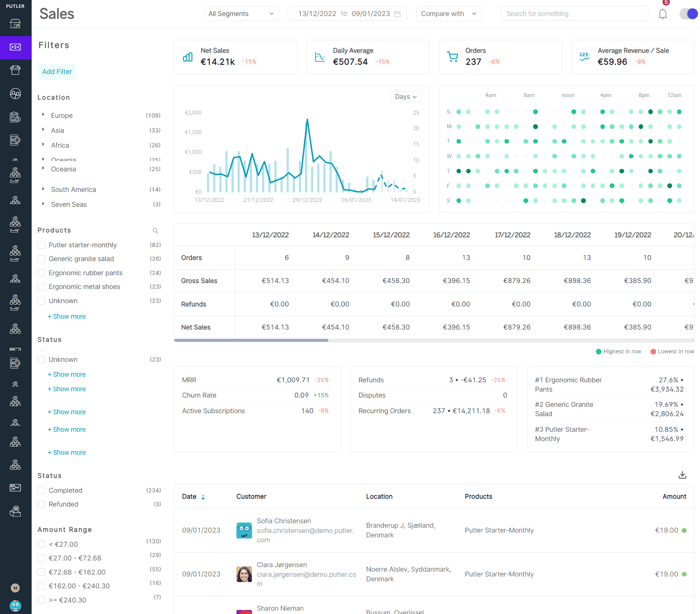Open the All Segments dropdown
This screenshot has width=700, height=614.
[241, 13]
